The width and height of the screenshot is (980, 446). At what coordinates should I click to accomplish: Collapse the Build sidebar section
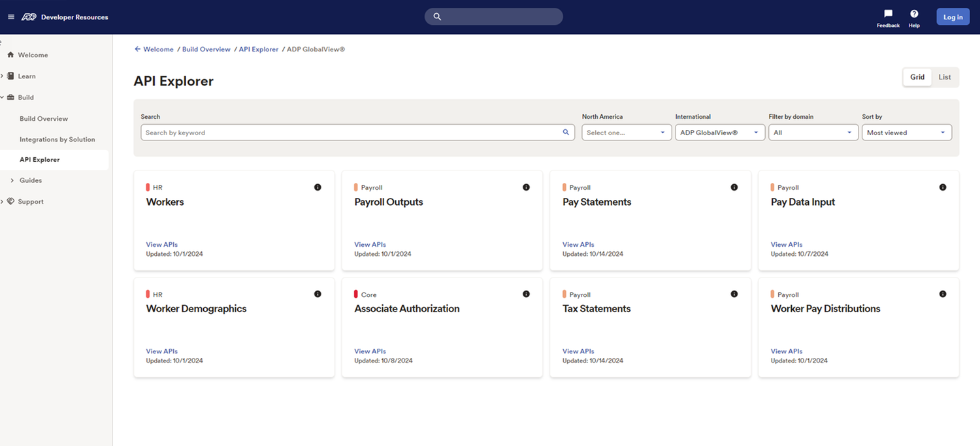pos(2,97)
